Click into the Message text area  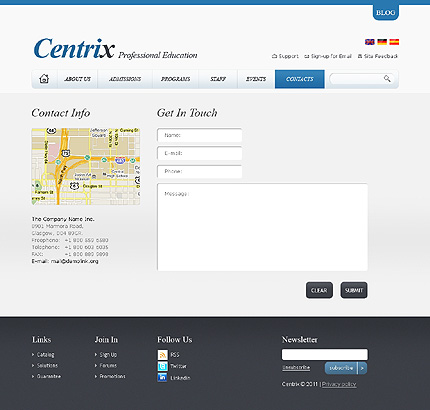[x=262, y=227]
